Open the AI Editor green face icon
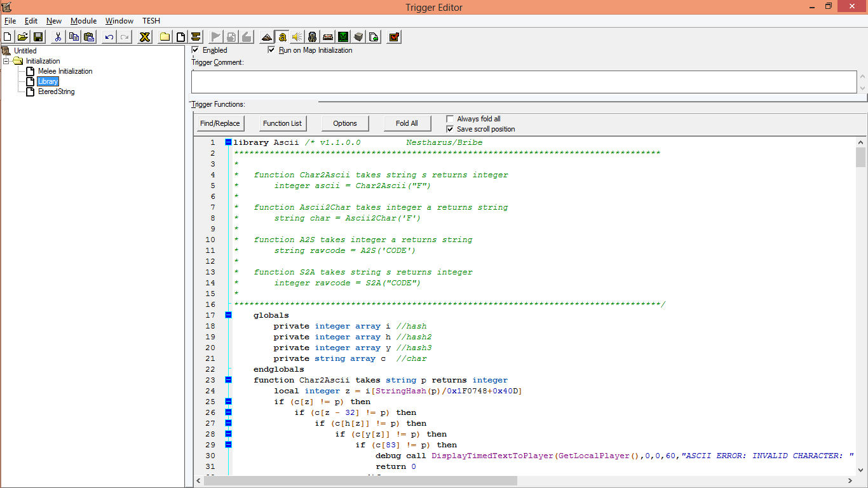This screenshot has width=868, height=488. tap(343, 37)
